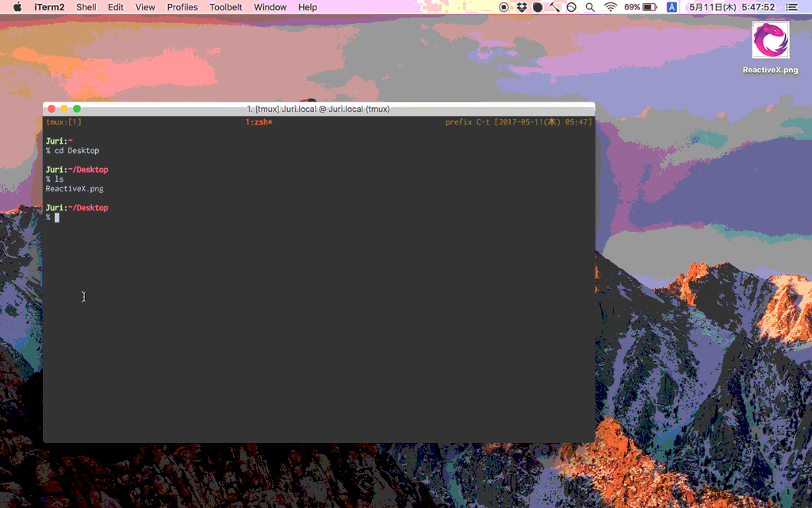Open Notification Center list icon

tap(791, 7)
